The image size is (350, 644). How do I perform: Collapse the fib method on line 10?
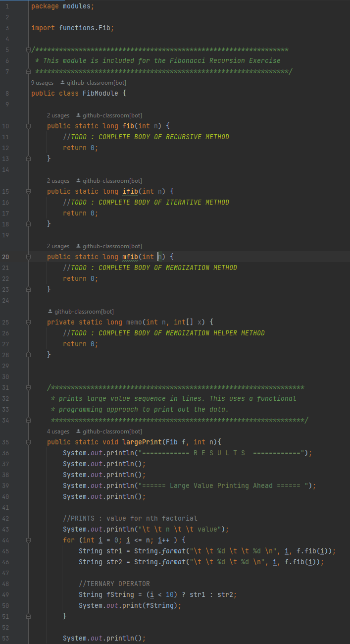pos(28,126)
